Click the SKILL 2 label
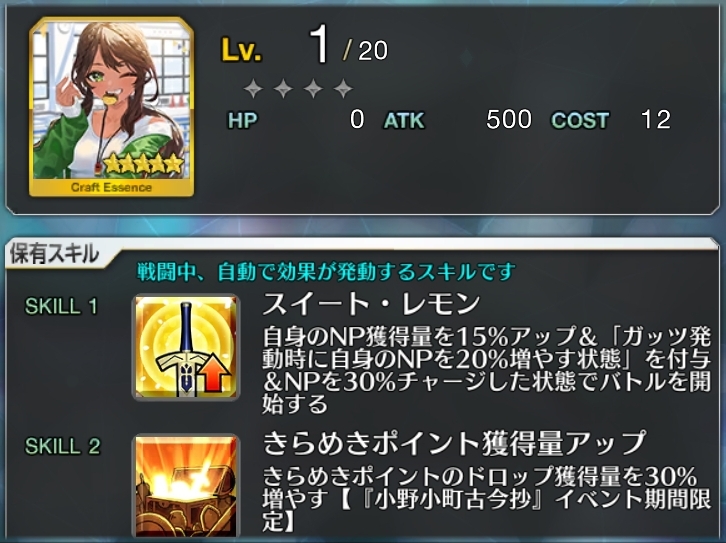This screenshot has width=726, height=543. [63, 447]
